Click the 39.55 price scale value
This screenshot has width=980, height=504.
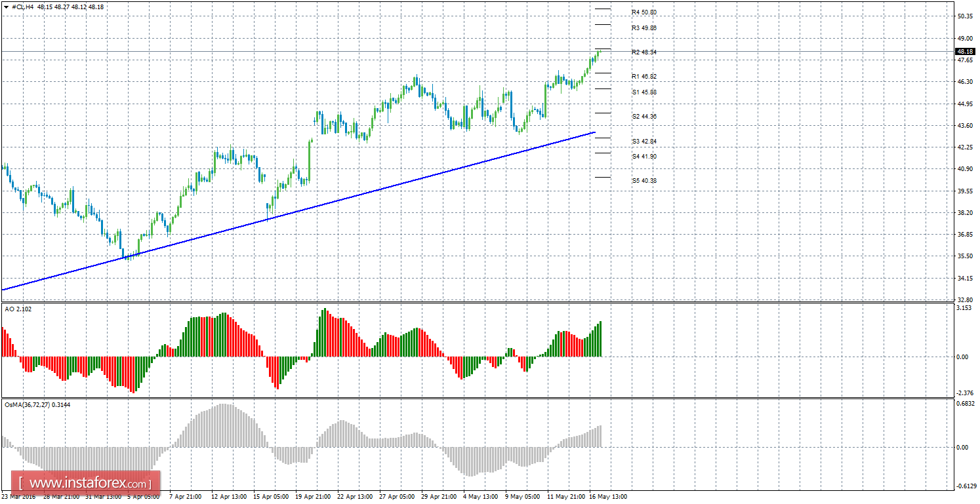tap(964, 191)
